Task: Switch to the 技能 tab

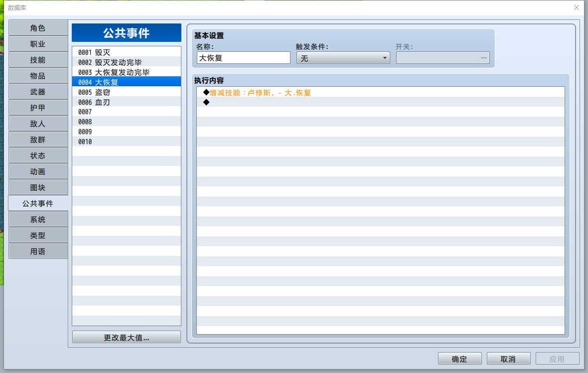Action: tap(38, 60)
